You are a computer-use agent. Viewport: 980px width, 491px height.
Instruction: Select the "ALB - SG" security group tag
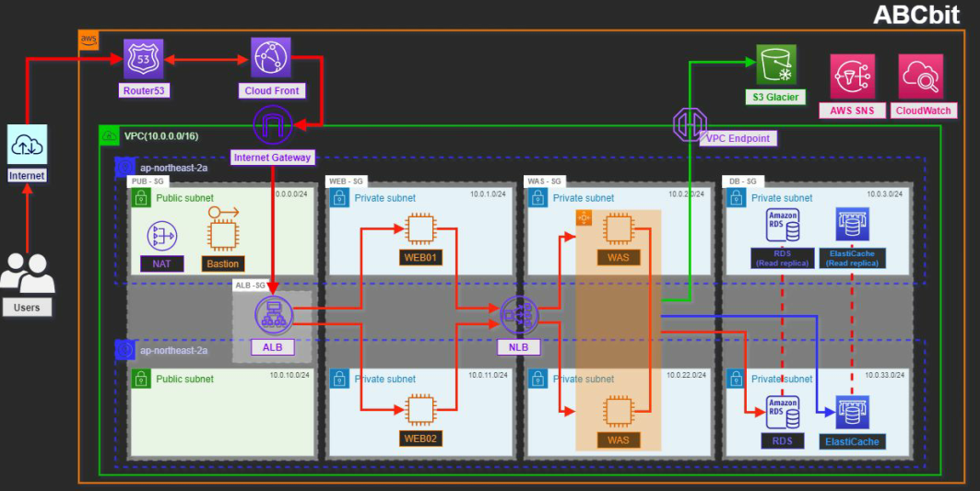click(x=251, y=286)
